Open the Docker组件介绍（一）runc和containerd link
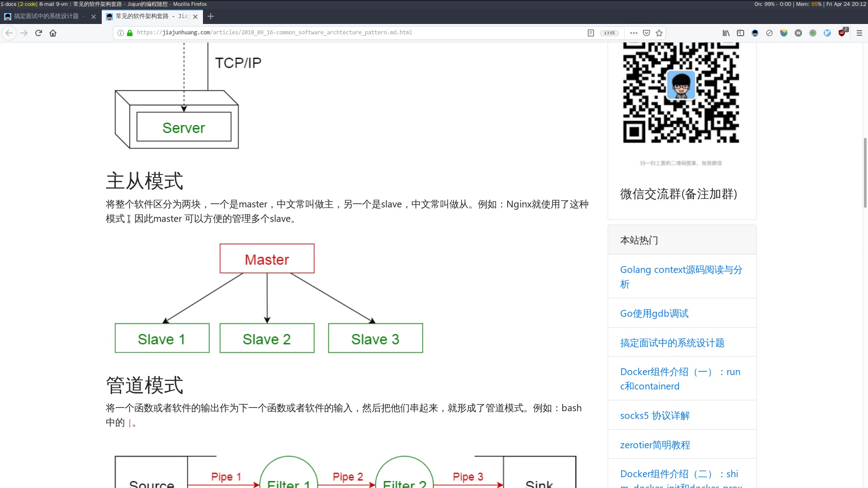Image resolution: width=868 pixels, height=488 pixels. (x=680, y=379)
